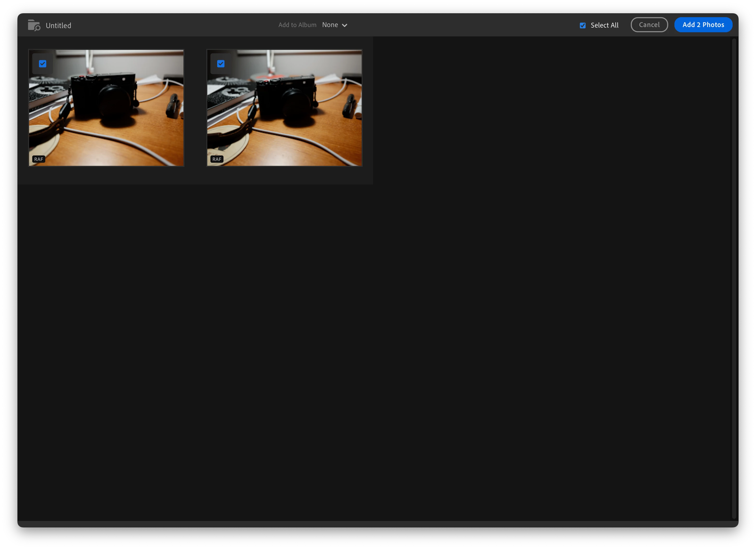Toggle the Select All checkbox
Image resolution: width=756 pixels, height=549 pixels.
(582, 25)
